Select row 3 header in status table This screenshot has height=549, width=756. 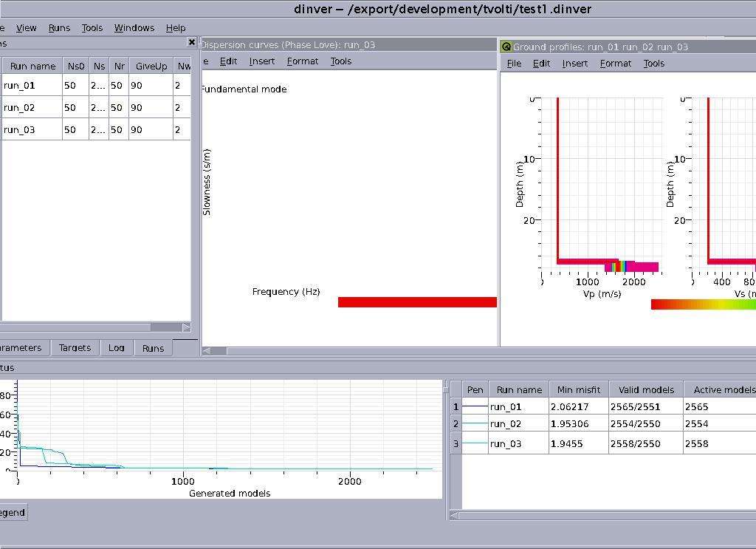[x=456, y=443]
